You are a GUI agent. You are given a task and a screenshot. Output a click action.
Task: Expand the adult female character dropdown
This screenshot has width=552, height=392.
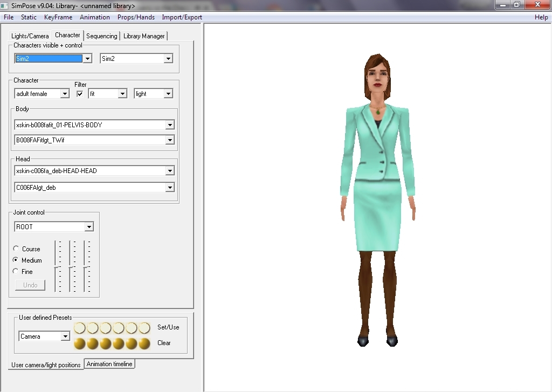[x=65, y=94]
